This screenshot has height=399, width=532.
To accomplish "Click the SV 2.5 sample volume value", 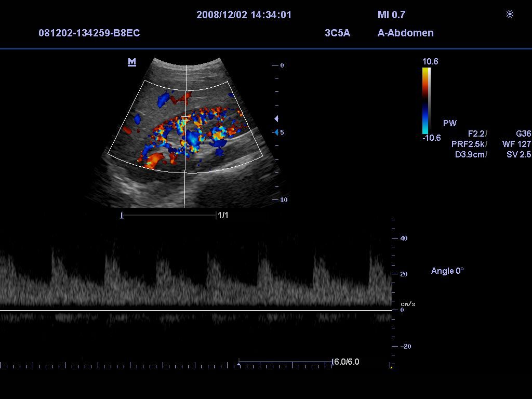I will coord(518,154).
